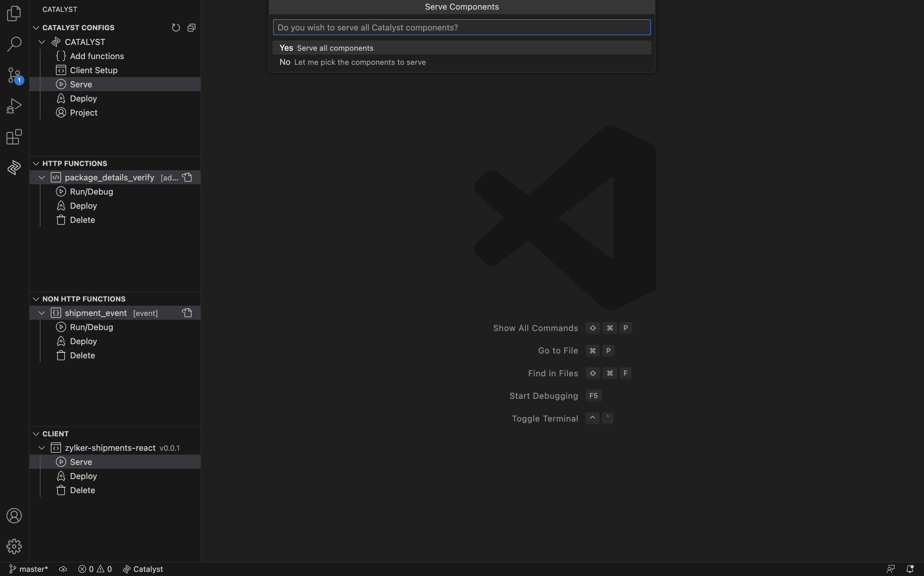Viewport: 924px width, 576px height.
Task: Open the Run and Debug view
Action: coord(14,106)
